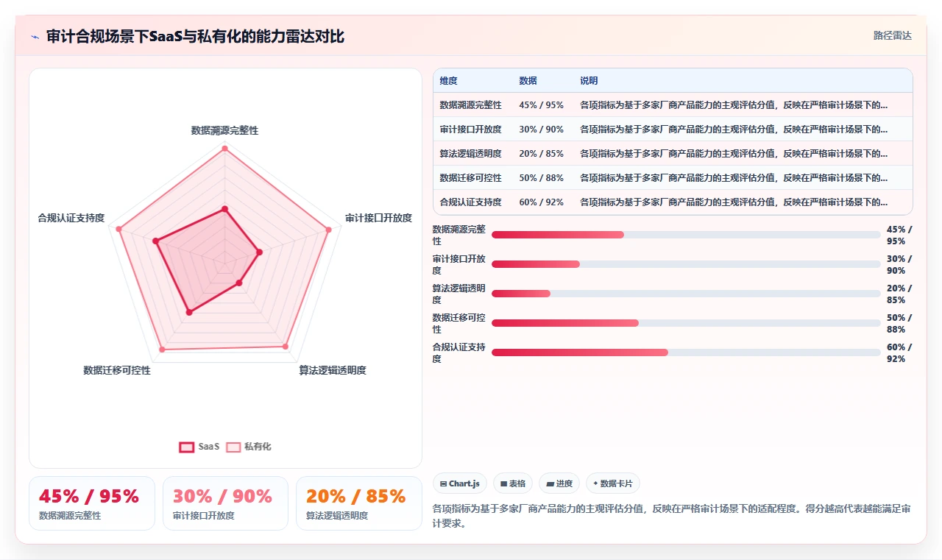Select the 审计接口开放度 table row
This screenshot has width=942, height=560.
tap(673, 130)
